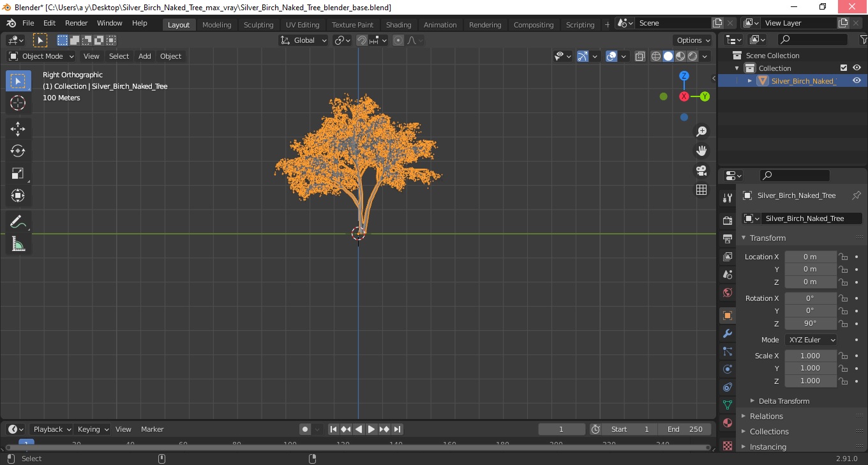Click Rotation Z value field 90°
868x465 pixels.
811,323
